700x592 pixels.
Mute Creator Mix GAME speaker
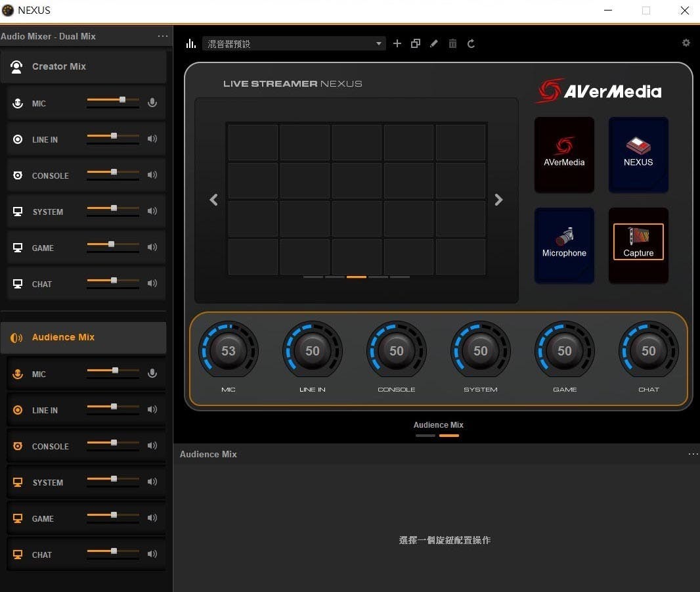(152, 247)
